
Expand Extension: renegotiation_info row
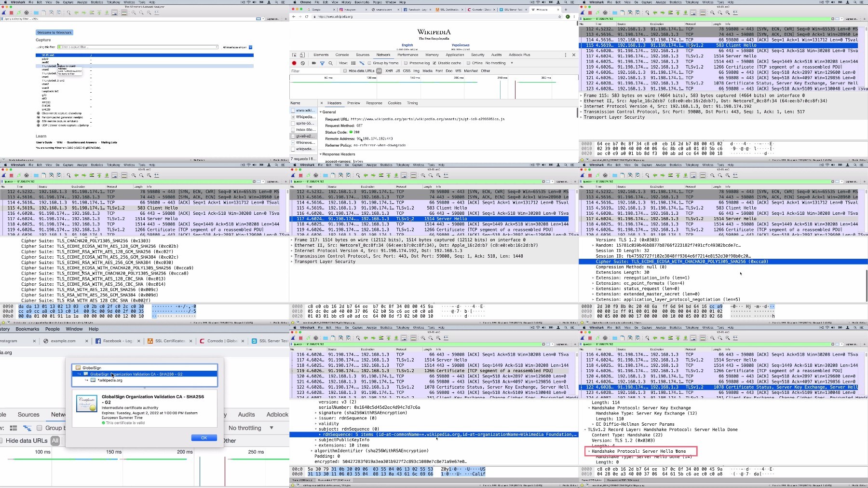[593, 278]
